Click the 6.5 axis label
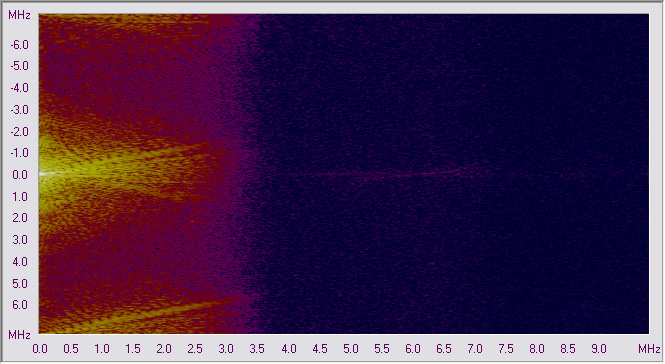665x364 pixels. pyautogui.click(x=444, y=349)
